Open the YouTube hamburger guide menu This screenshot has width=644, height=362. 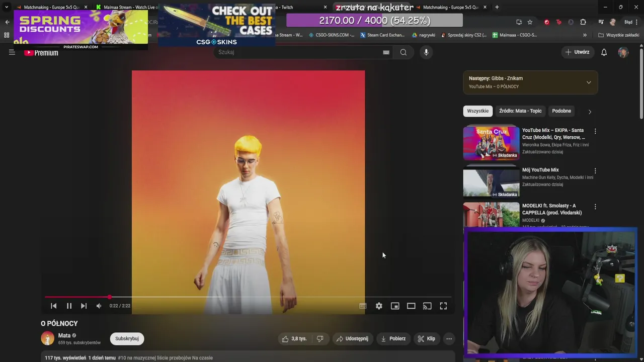[12, 52]
